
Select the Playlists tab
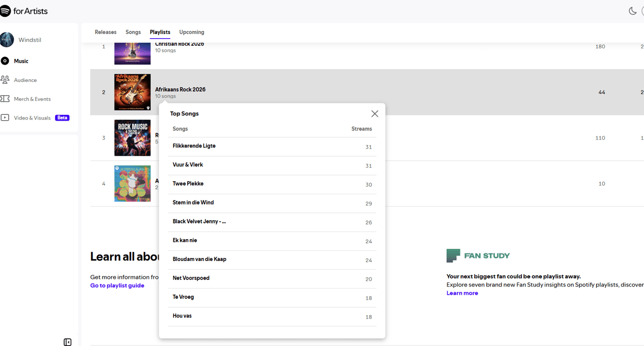tap(160, 32)
